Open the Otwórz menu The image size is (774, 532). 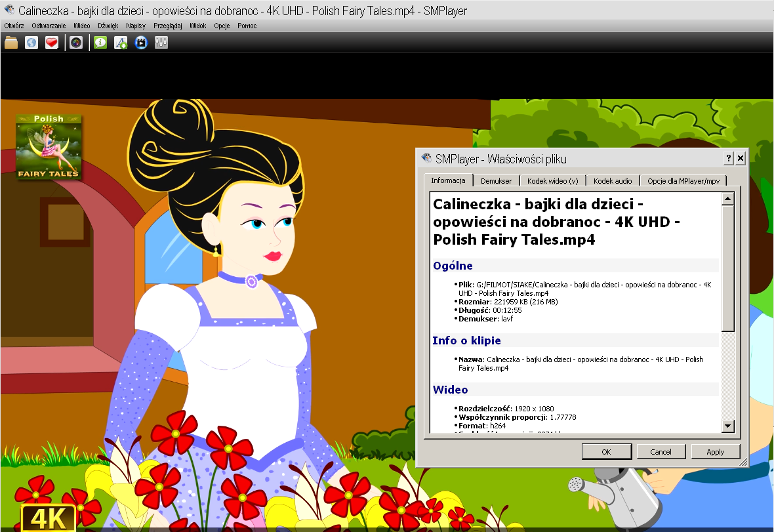(14, 26)
